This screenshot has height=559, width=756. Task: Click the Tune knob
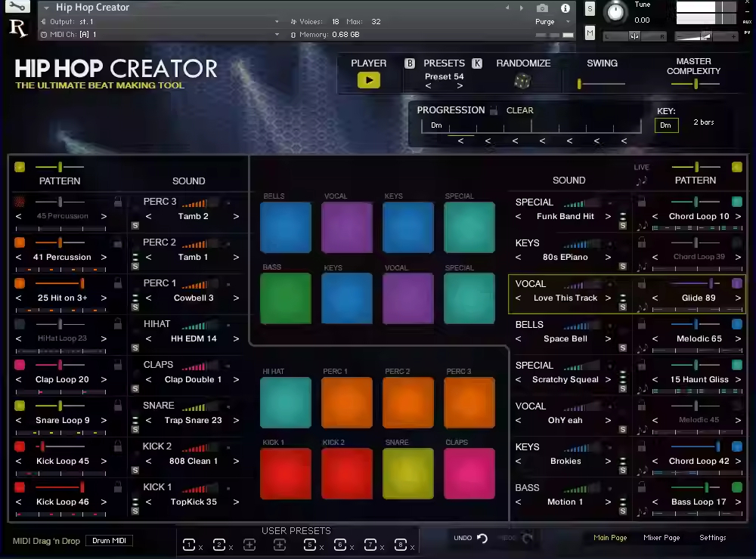pyautogui.click(x=615, y=11)
